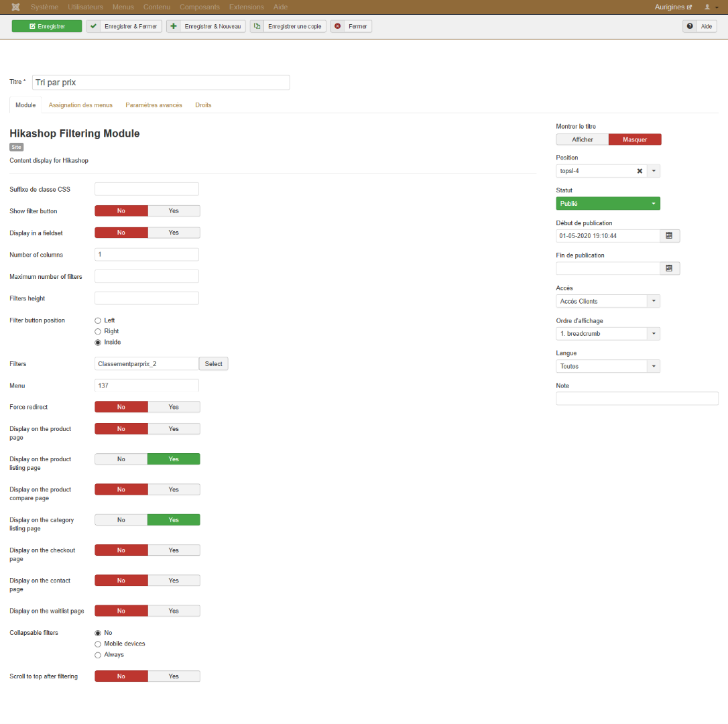Select Inside filter button position
The image size is (728, 724).
click(98, 343)
